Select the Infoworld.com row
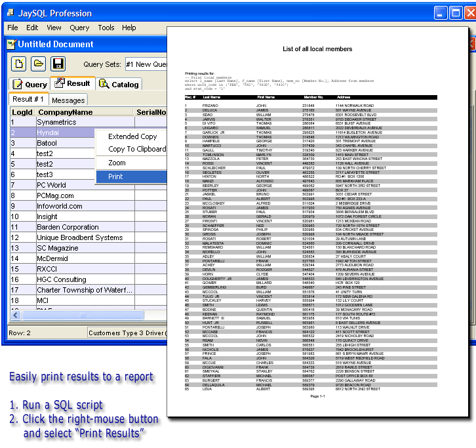 point(89,206)
